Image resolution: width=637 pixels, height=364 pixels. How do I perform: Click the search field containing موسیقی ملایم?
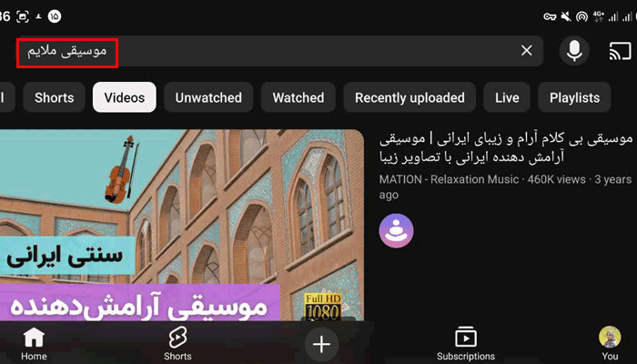[x=279, y=51]
